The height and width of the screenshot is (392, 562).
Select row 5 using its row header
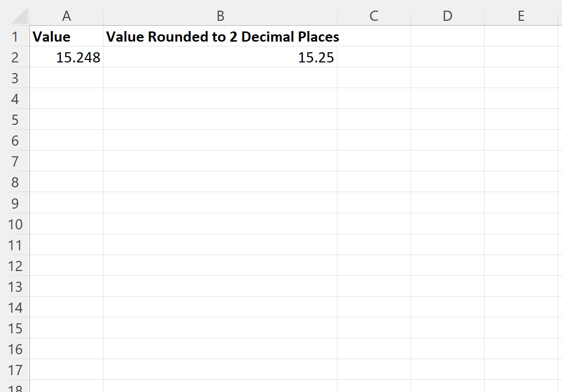pyautogui.click(x=16, y=120)
